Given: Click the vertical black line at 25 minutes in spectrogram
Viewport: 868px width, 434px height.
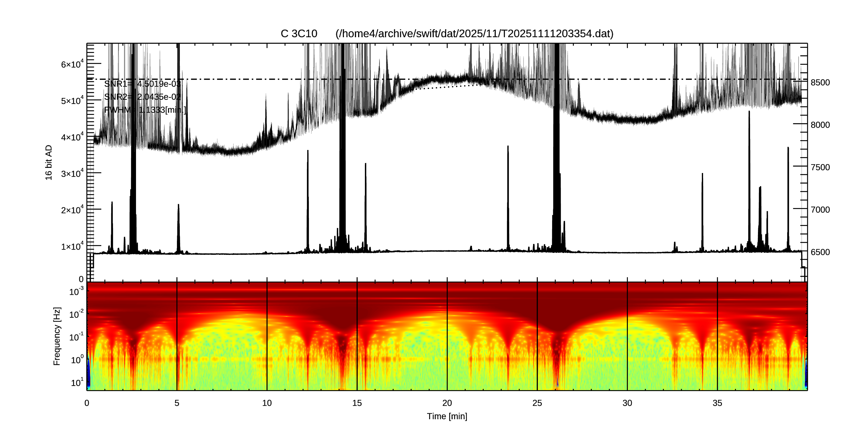Looking at the screenshot, I should pyautogui.click(x=537, y=337).
